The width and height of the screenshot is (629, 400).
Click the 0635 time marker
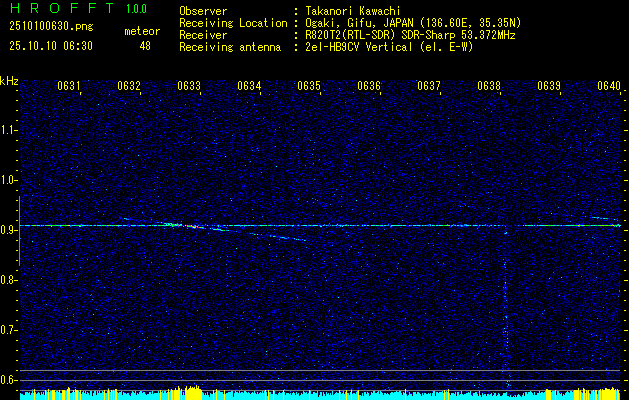click(308, 86)
